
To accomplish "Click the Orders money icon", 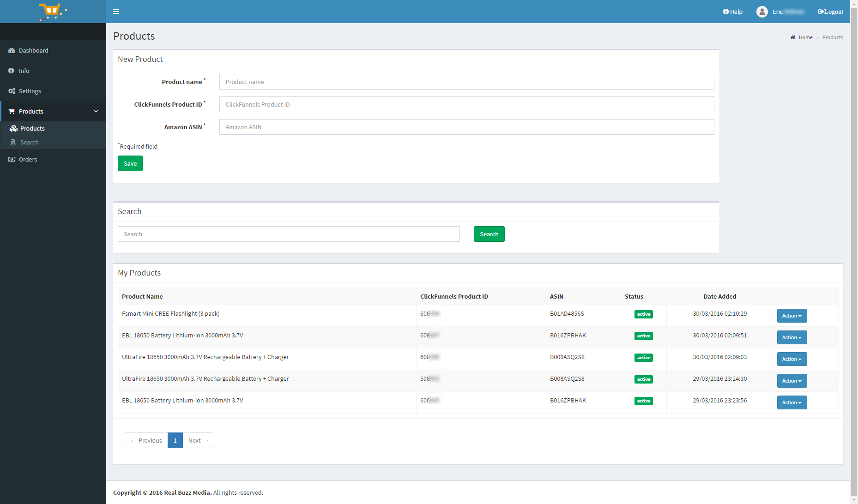I will point(12,159).
